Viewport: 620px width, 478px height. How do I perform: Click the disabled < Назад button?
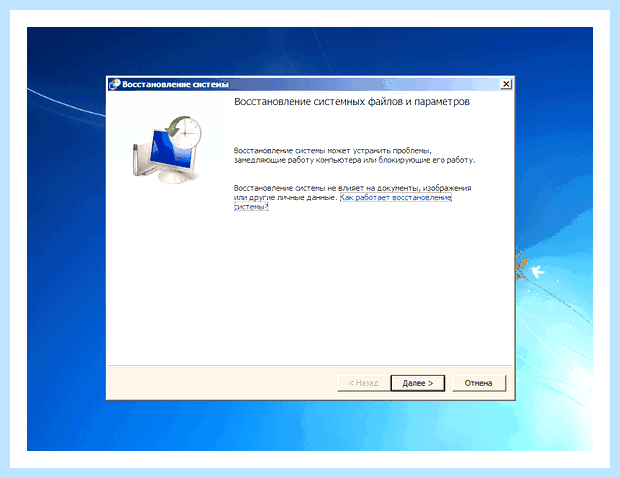point(364,383)
